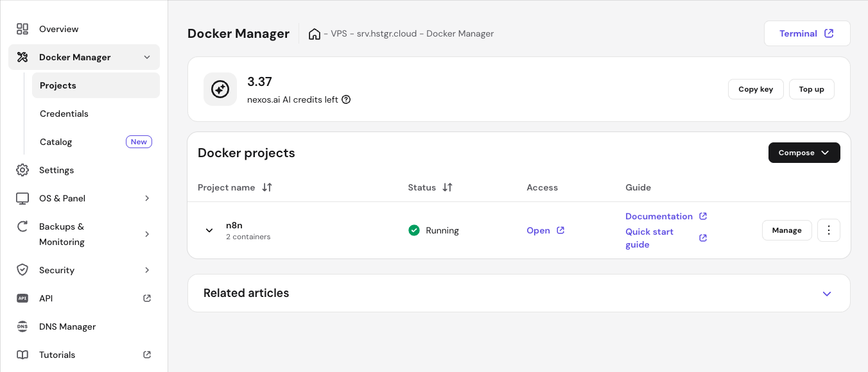Toggle sort order on Project name column

[x=266, y=187]
